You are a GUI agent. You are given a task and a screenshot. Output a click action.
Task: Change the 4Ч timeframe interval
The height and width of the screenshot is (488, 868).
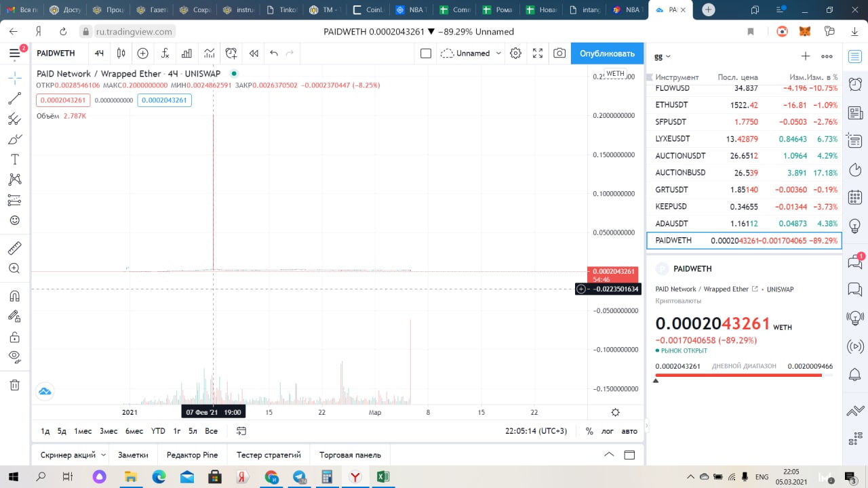100,54
